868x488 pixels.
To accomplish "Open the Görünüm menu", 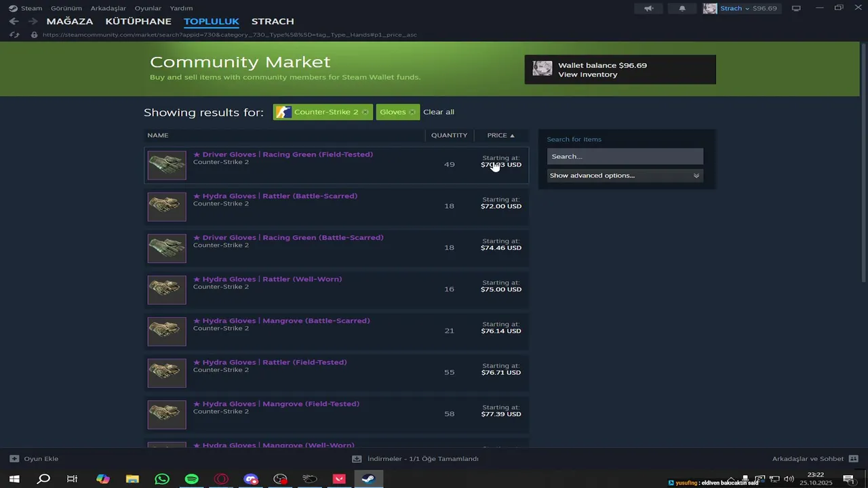I will point(66,8).
